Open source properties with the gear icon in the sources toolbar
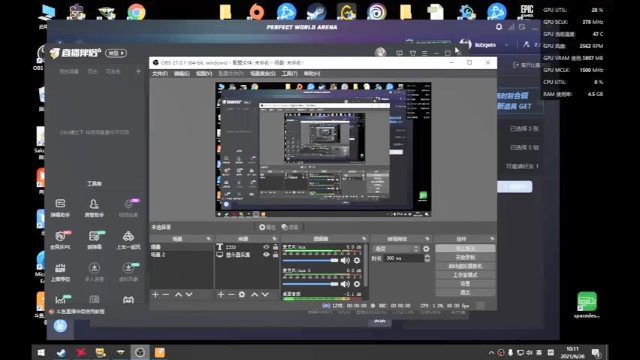The image size is (640, 360). pos(242,294)
